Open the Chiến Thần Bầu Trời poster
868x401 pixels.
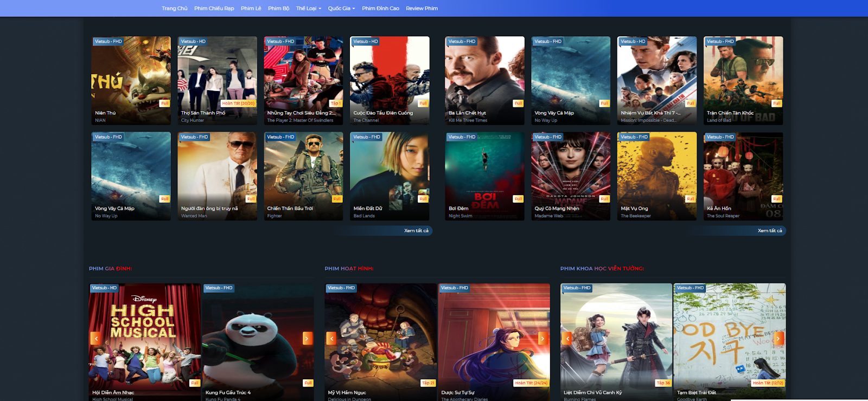click(303, 176)
